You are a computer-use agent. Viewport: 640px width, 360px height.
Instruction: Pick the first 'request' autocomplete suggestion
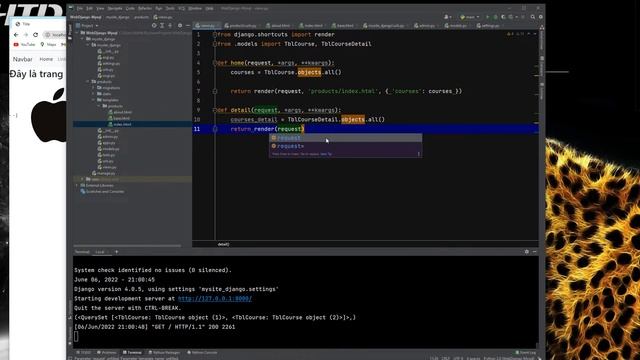tap(345, 138)
